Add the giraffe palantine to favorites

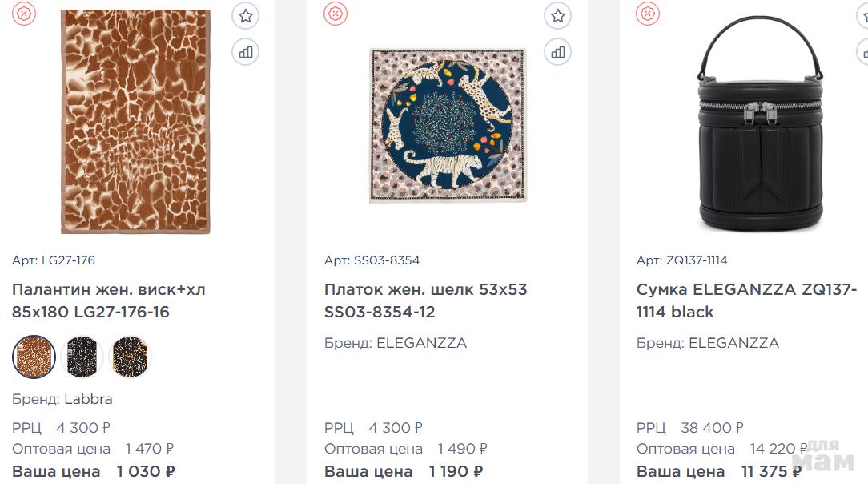(245, 15)
